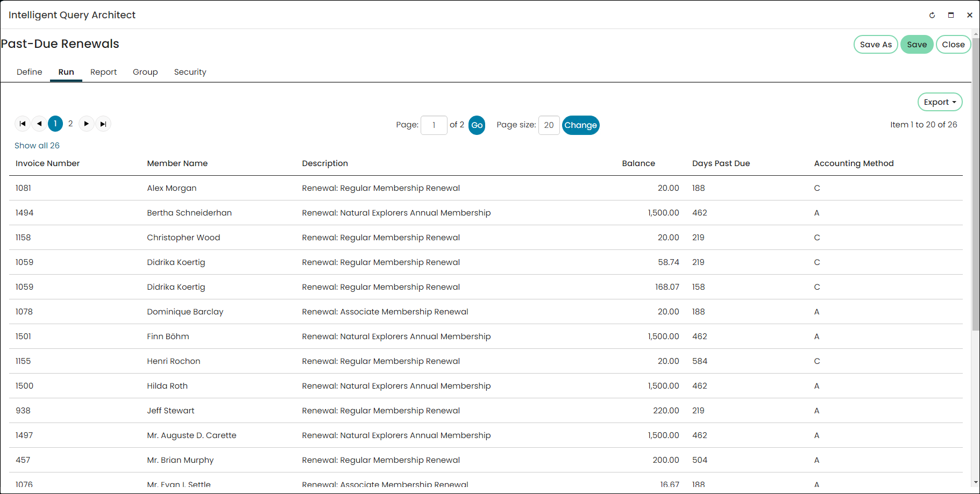Close the window with the X icon

tap(970, 15)
